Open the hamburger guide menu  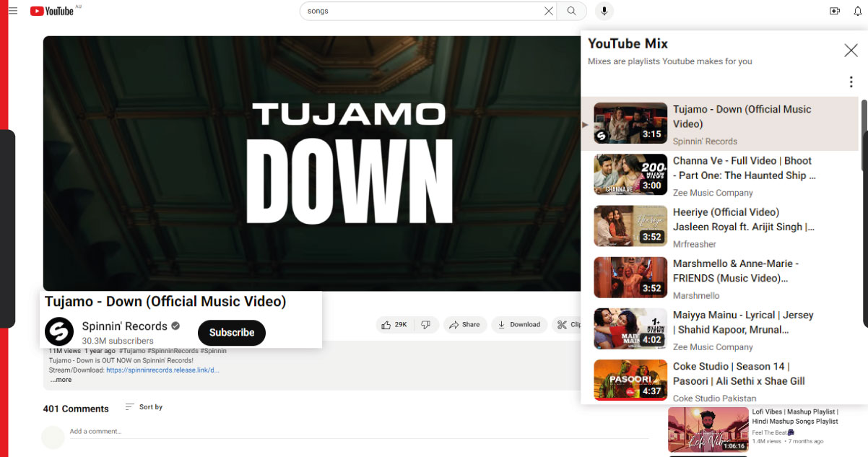click(12, 11)
